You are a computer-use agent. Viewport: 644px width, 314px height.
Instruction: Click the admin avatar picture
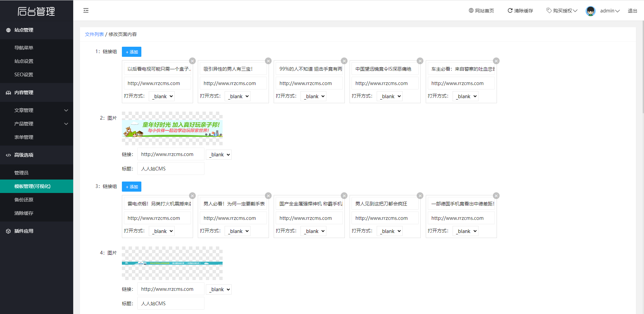590,11
